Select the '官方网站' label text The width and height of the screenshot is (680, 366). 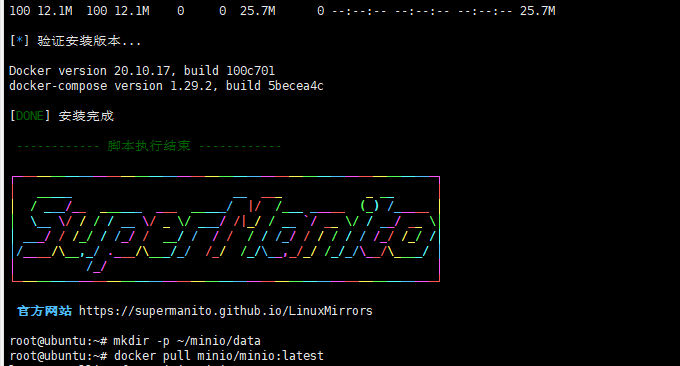[44, 311]
